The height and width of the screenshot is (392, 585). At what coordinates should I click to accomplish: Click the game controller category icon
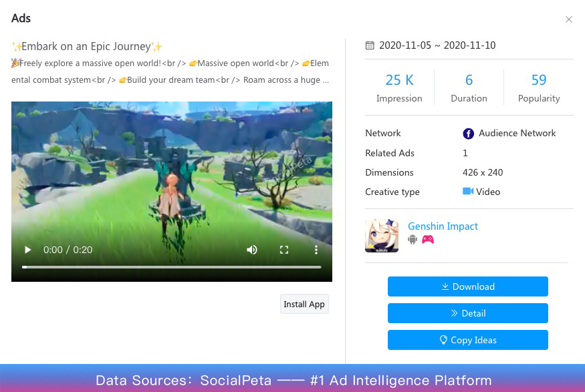428,240
